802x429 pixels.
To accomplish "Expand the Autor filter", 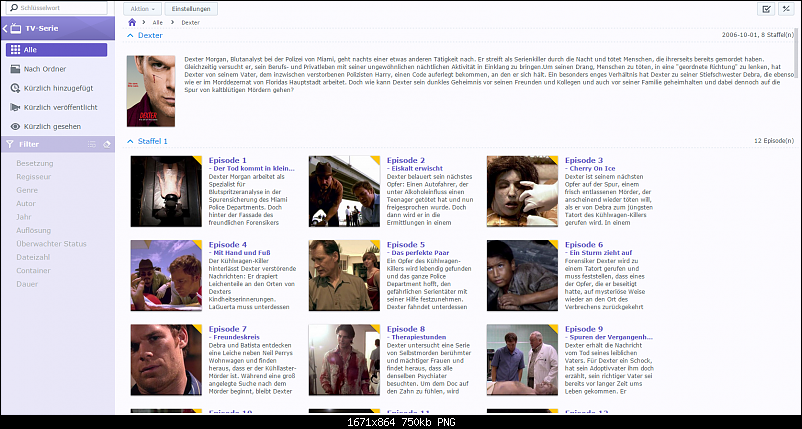I will [26, 204].
